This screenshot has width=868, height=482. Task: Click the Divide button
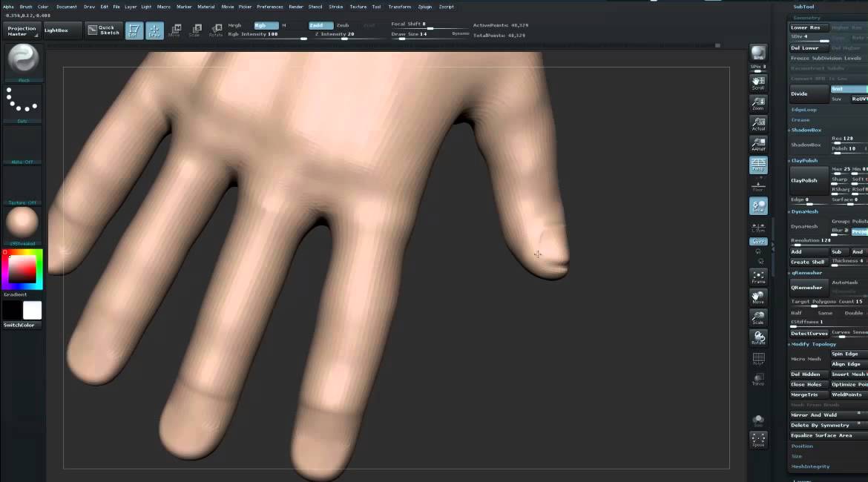[x=809, y=94]
